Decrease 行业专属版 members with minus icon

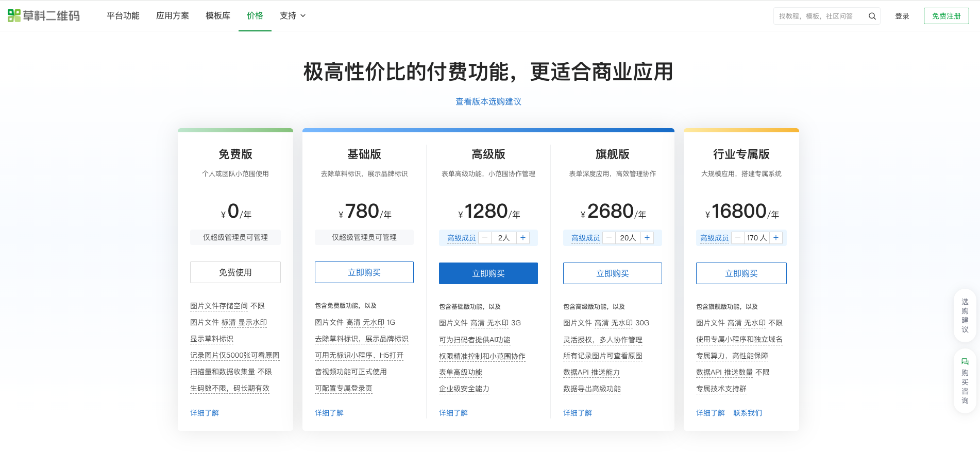pyautogui.click(x=738, y=238)
